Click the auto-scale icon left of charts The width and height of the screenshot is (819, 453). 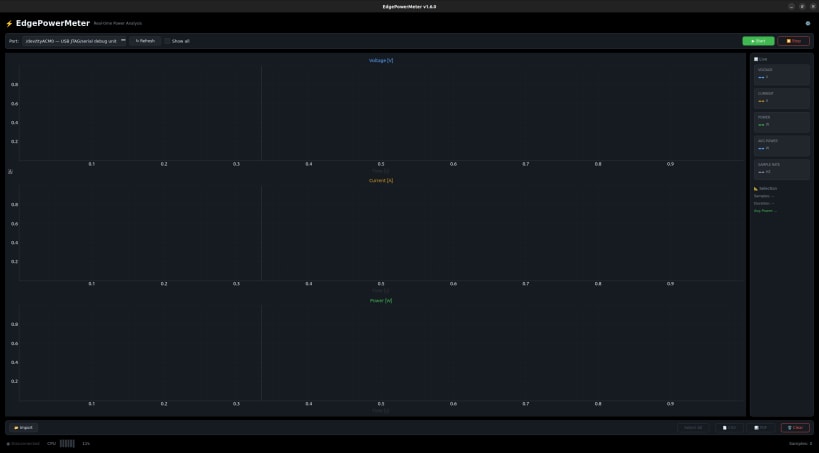10,171
